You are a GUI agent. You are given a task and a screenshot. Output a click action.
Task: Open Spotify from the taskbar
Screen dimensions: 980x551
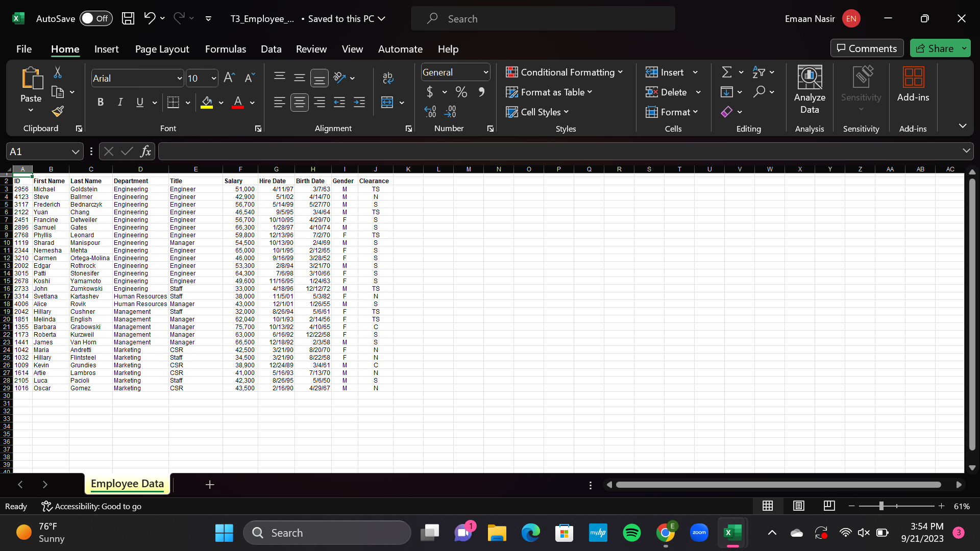632,533
